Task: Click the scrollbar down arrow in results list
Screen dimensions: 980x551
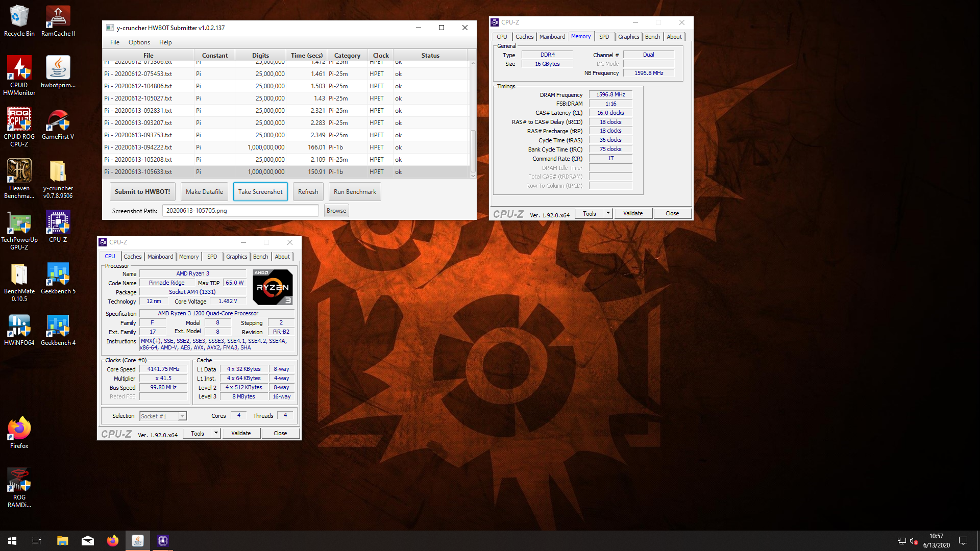Action: click(473, 176)
